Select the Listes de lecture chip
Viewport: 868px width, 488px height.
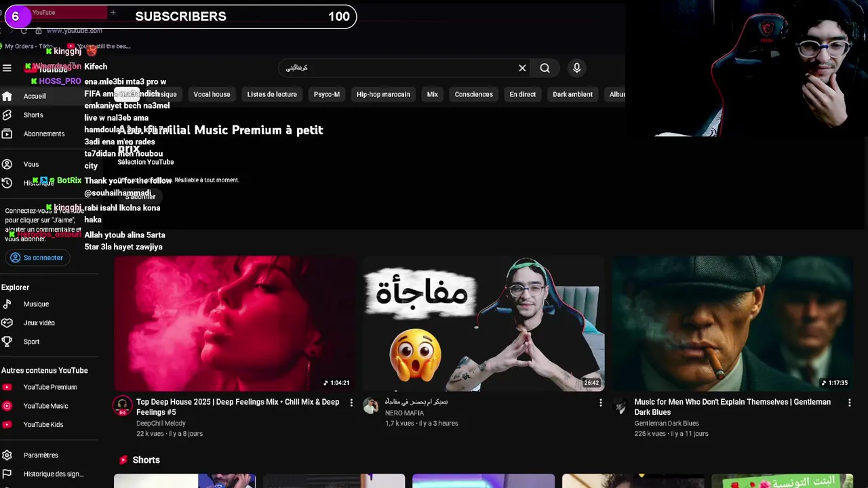(x=272, y=94)
